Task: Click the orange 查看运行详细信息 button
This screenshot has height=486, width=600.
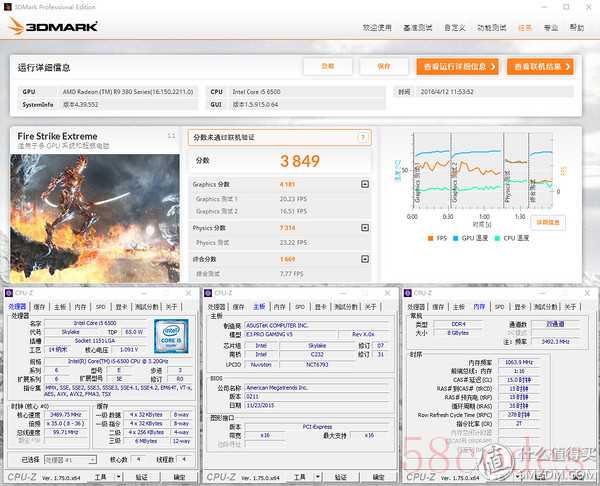Action: (458, 67)
